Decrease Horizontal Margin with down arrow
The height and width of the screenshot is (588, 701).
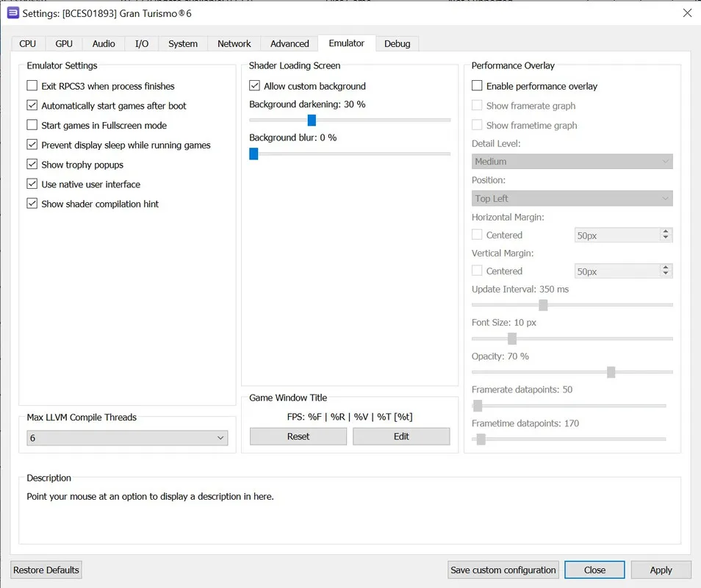[666, 237]
